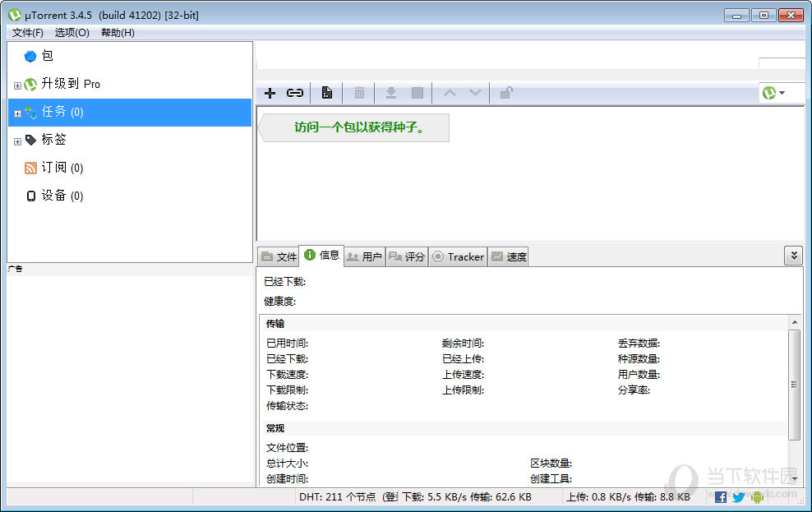Switch to the 速度 tab
The width and height of the screenshot is (812, 512).
[x=509, y=256]
